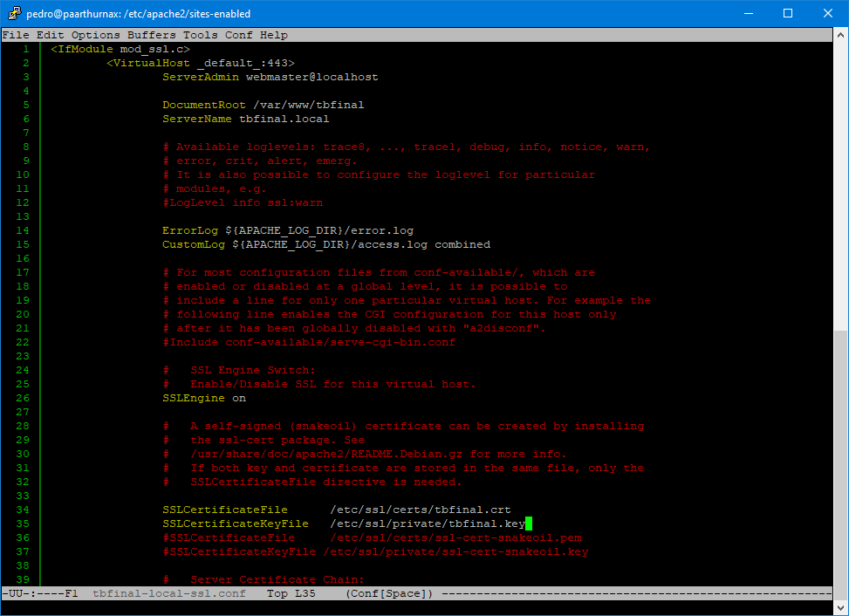
Task: Open the Help menu
Action: point(273,34)
